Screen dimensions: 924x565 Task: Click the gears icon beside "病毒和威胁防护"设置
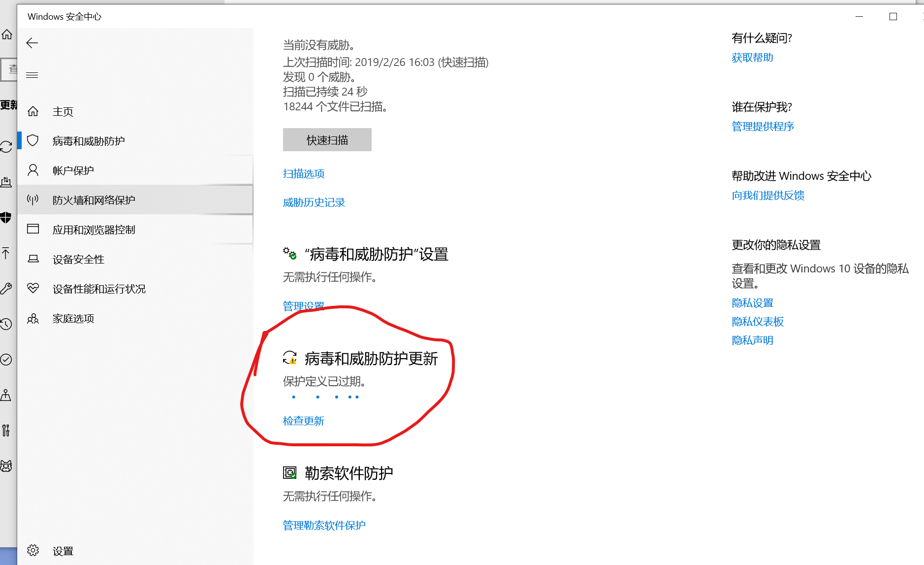(x=290, y=254)
